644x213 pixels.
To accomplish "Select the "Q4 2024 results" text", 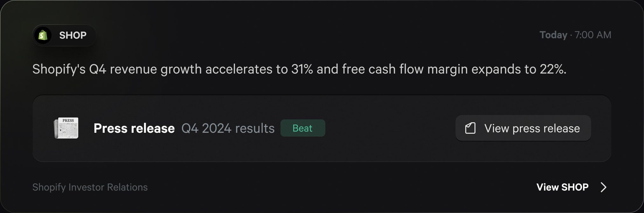I will tap(228, 128).
